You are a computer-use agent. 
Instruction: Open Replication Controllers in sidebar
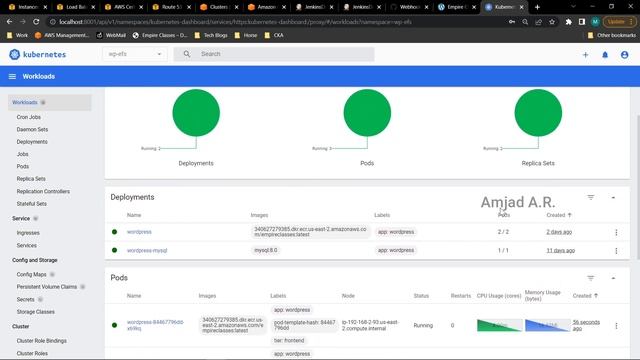(43, 191)
